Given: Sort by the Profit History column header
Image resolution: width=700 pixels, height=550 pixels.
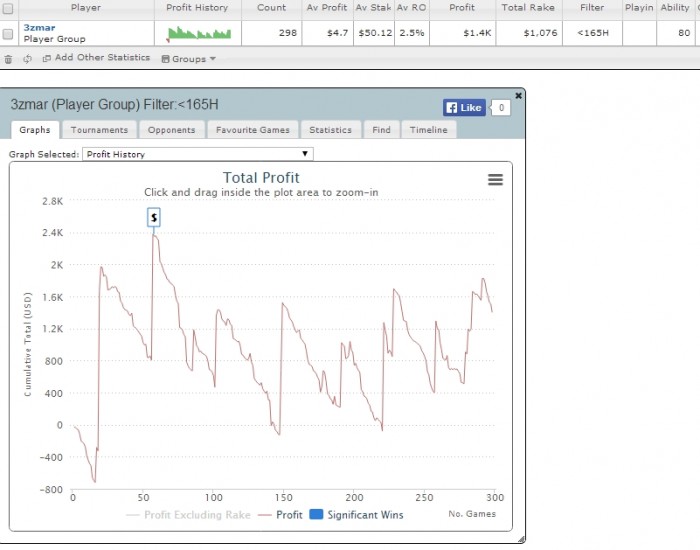Looking at the screenshot, I should (197, 8).
